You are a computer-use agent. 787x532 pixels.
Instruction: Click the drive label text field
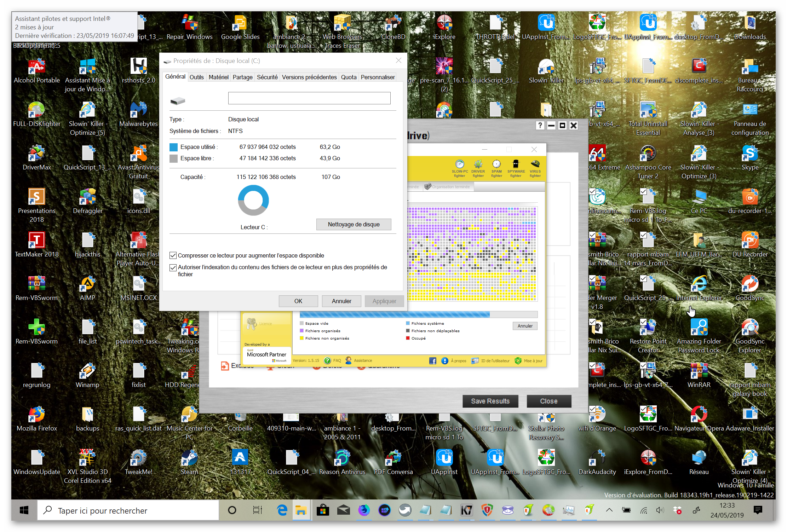pos(309,98)
